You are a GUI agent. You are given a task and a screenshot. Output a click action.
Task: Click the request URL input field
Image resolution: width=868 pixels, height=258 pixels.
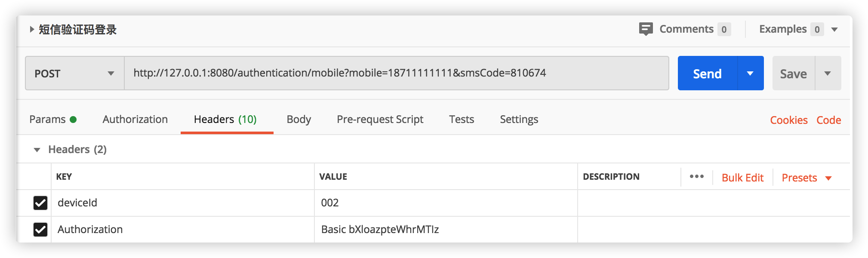pos(396,73)
